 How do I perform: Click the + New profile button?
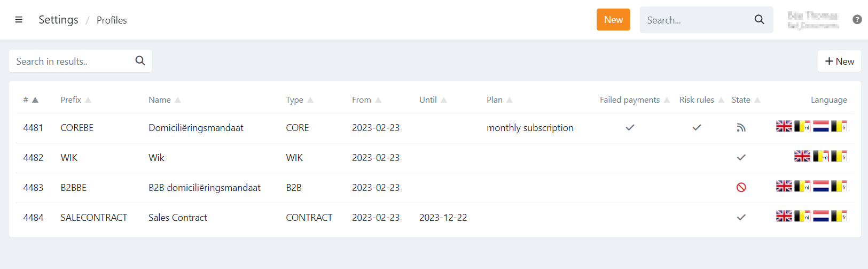(839, 61)
